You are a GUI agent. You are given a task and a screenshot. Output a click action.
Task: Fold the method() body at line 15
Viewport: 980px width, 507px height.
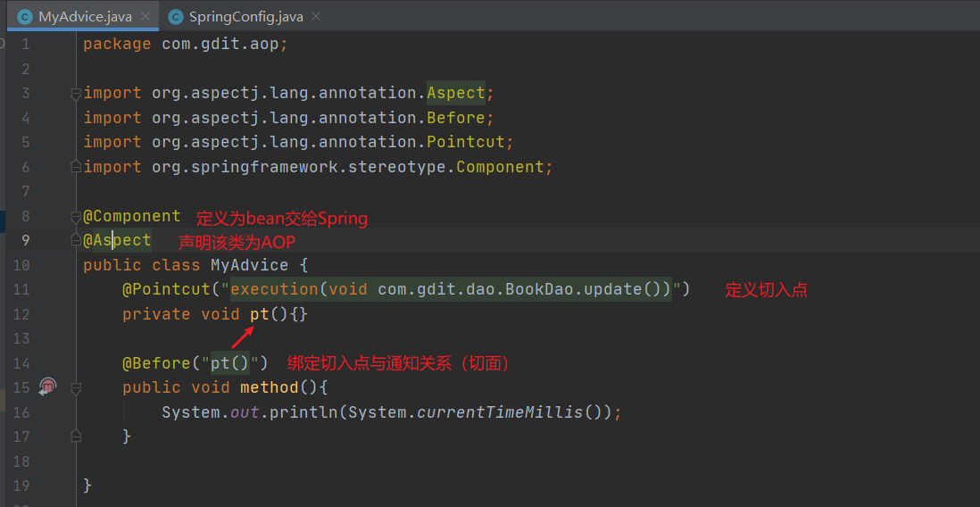pyautogui.click(x=76, y=388)
